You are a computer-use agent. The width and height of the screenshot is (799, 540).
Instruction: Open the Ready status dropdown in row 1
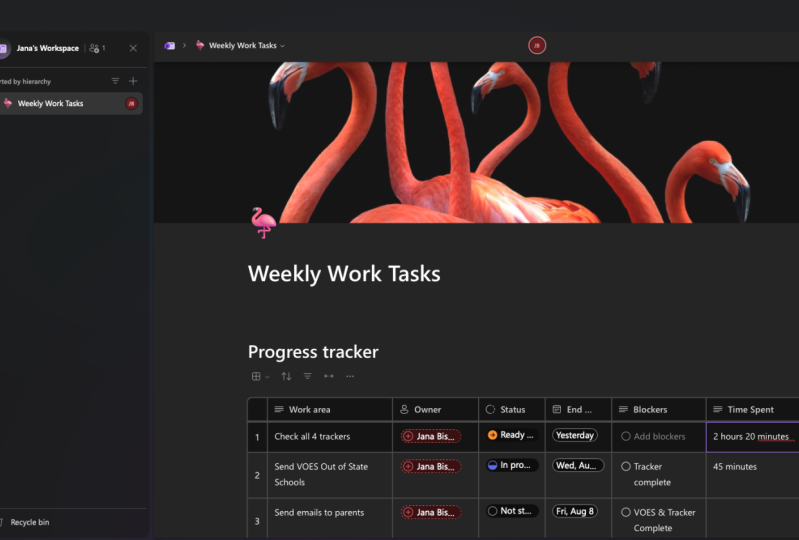pyautogui.click(x=512, y=435)
